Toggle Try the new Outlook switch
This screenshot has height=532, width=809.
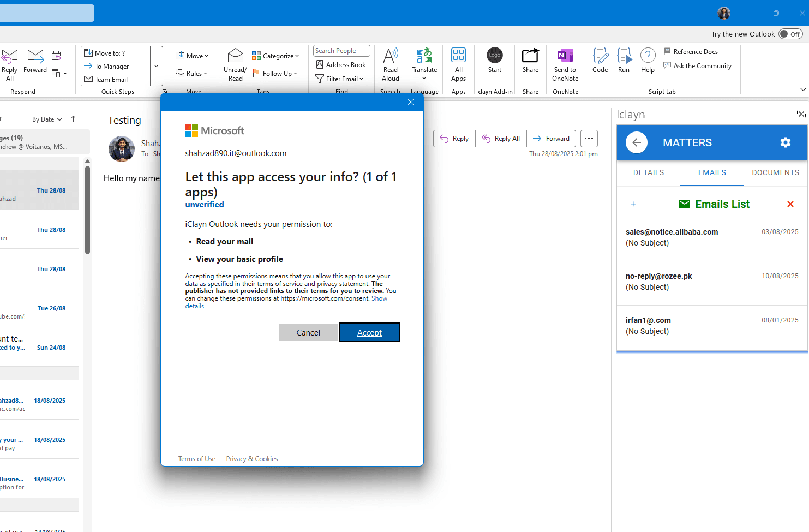pos(790,34)
